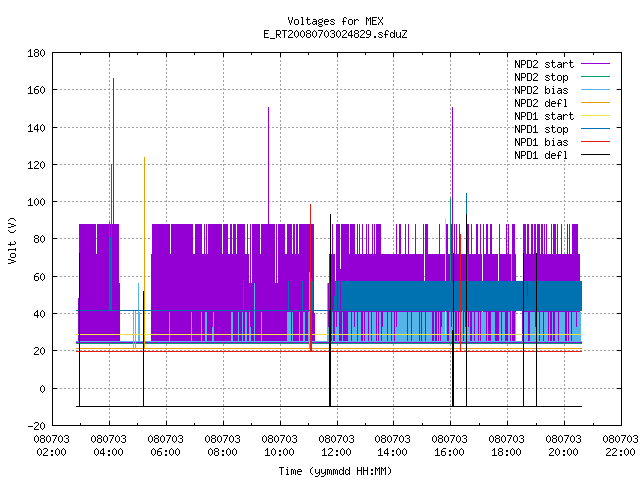This screenshot has height=480, width=640.
Task: Click the y-axis label 'Volt (V)'
Action: pos(12,240)
